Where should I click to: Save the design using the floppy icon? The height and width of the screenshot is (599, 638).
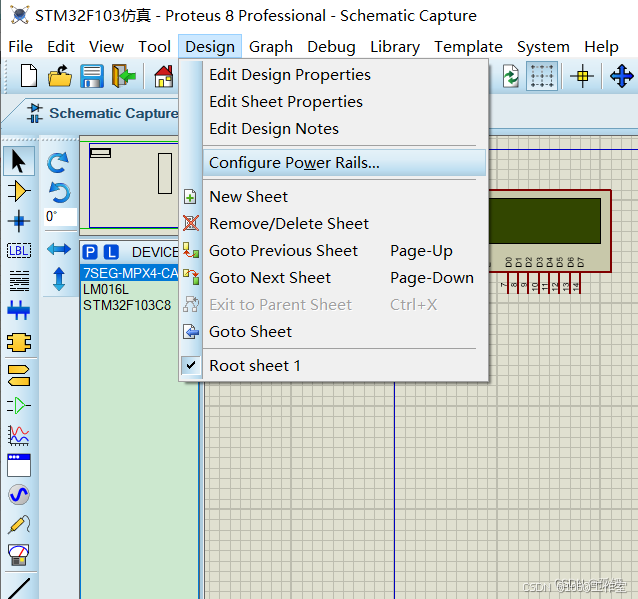pos(92,76)
